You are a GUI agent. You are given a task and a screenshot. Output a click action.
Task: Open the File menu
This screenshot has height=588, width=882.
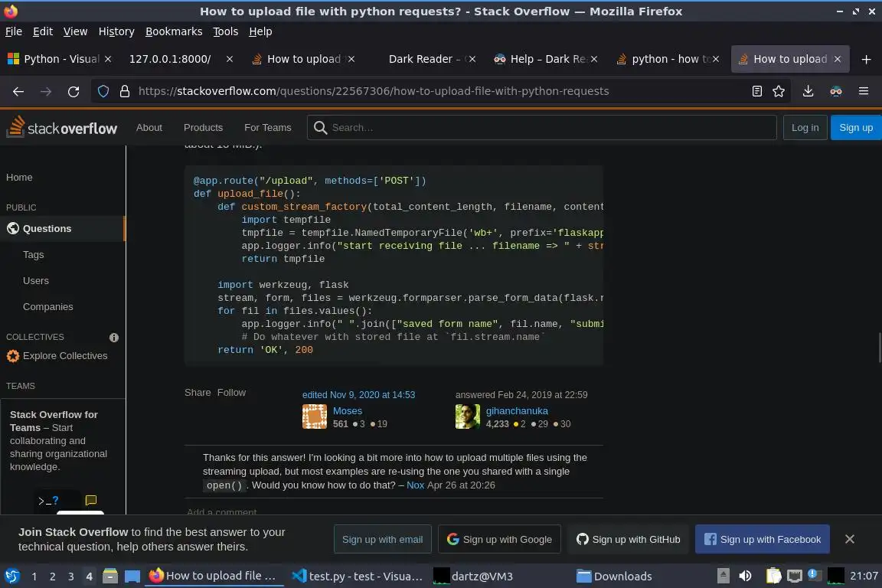coord(14,31)
